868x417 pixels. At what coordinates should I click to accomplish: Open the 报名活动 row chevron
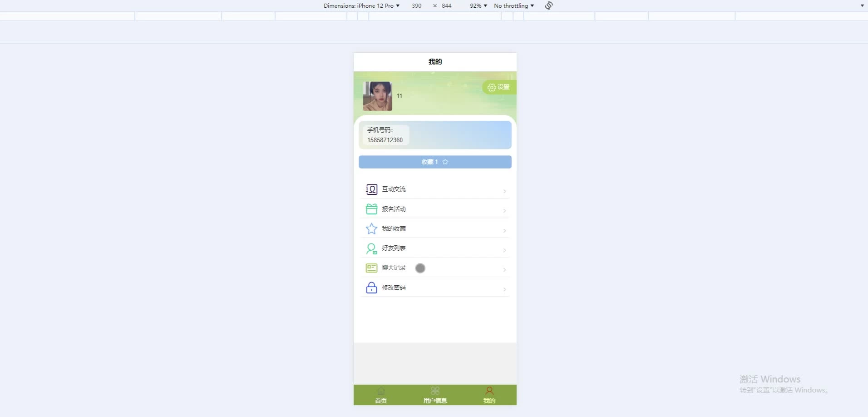pyautogui.click(x=505, y=211)
